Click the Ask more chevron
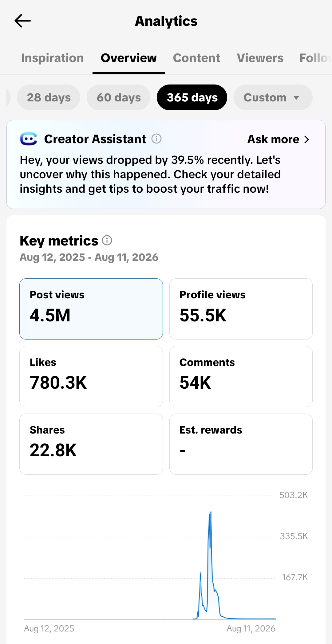 pyautogui.click(x=306, y=139)
